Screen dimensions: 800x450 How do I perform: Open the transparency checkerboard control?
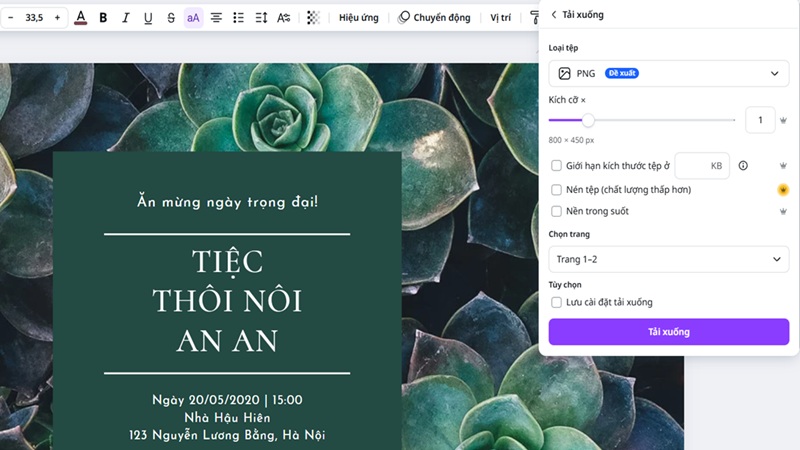[x=313, y=18]
